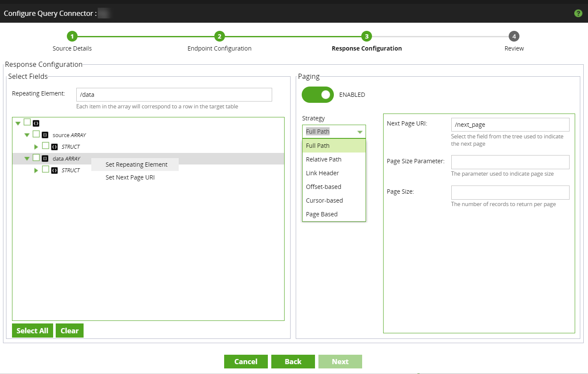Focus the Next Page URI field
588x374 pixels.
click(510, 125)
